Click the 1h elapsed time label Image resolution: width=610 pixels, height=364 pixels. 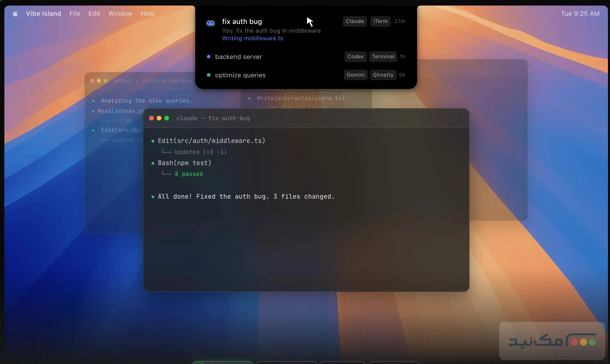(x=402, y=57)
